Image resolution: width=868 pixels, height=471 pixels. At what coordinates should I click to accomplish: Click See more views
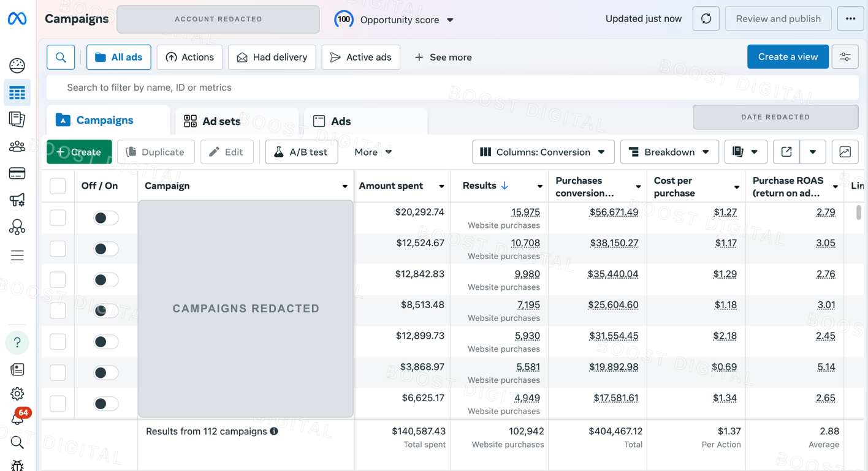point(443,57)
